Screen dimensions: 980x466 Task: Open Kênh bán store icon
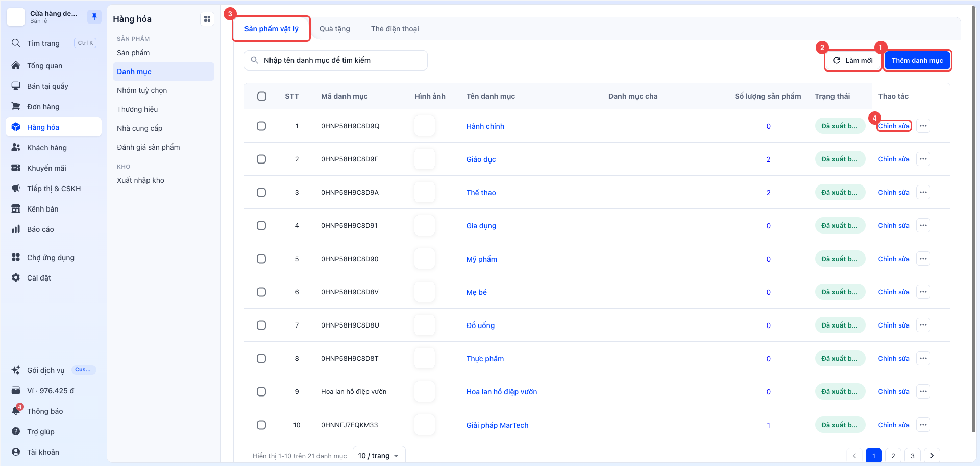[16, 208]
